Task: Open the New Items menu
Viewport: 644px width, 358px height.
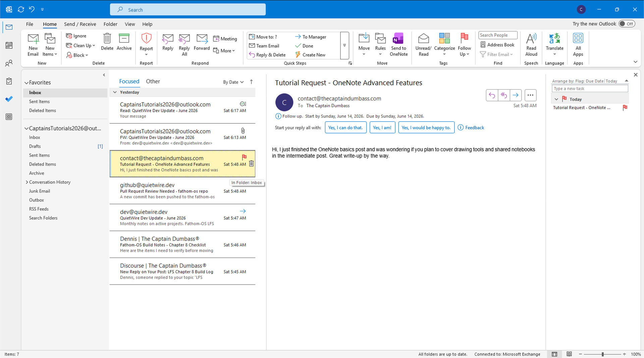Action: click(x=50, y=45)
